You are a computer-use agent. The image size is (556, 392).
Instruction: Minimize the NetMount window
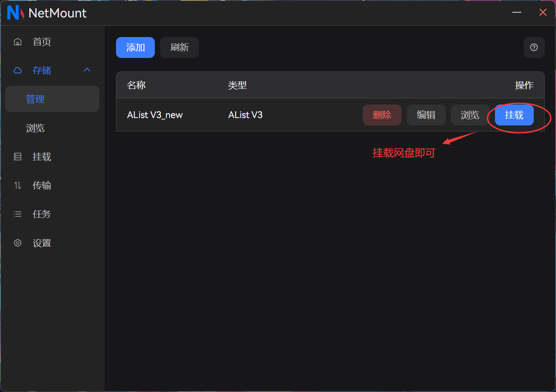click(517, 13)
